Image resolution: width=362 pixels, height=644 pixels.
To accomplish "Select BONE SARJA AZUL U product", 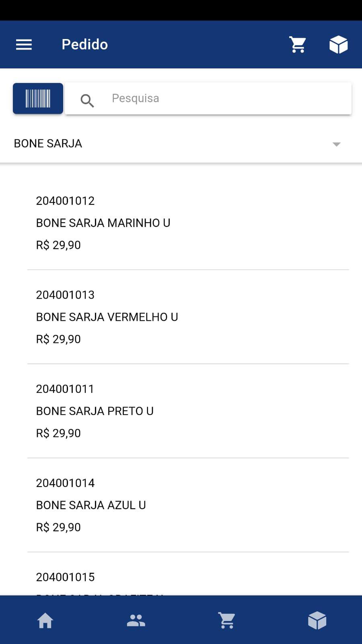I will (188, 505).
